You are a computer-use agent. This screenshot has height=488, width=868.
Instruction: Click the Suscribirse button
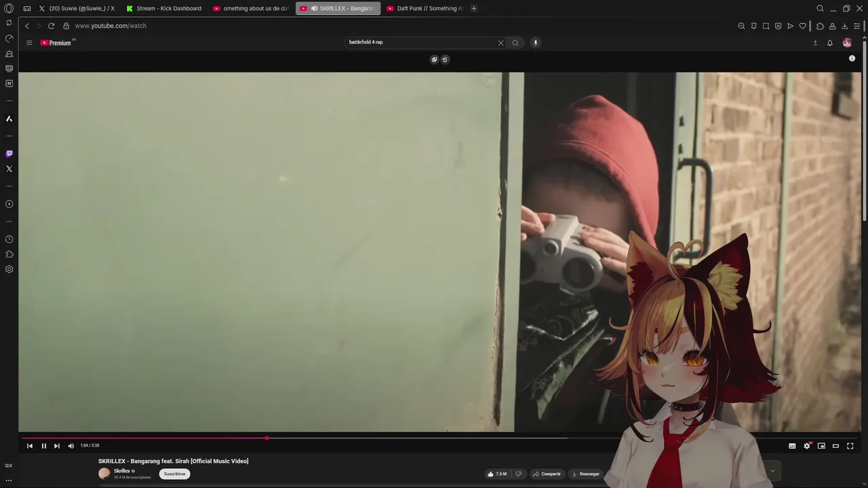pos(174,474)
